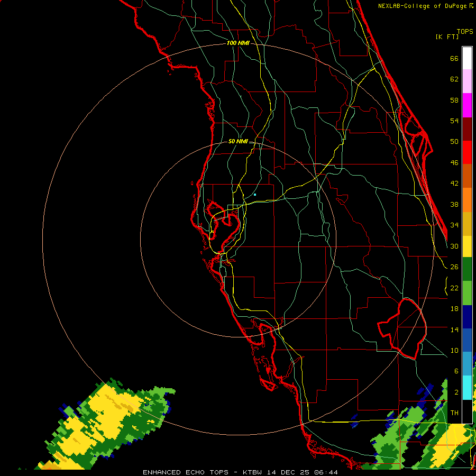476x476 pixels.
Task: Pick the gold legend swatch at 34
Action: [x=467, y=224]
